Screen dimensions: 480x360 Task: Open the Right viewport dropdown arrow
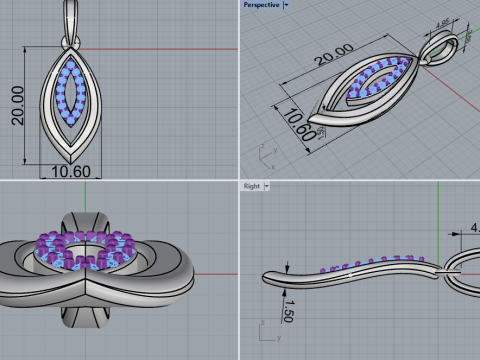click(x=266, y=186)
